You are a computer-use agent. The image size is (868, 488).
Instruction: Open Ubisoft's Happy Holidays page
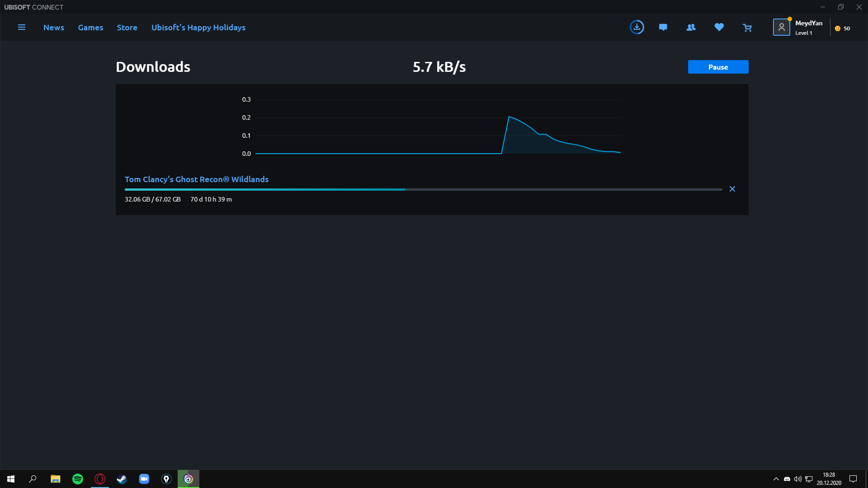198,28
